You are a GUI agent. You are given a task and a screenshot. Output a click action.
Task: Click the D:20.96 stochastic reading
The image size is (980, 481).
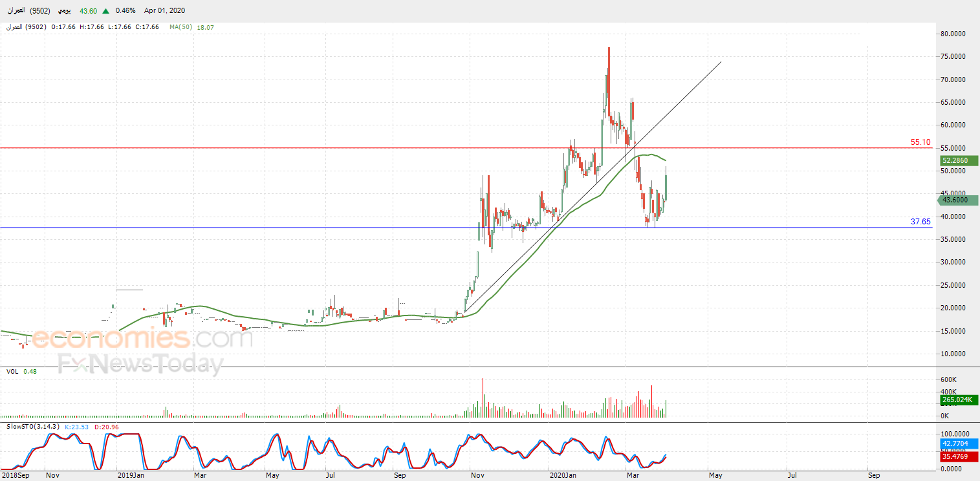click(x=106, y=427)
